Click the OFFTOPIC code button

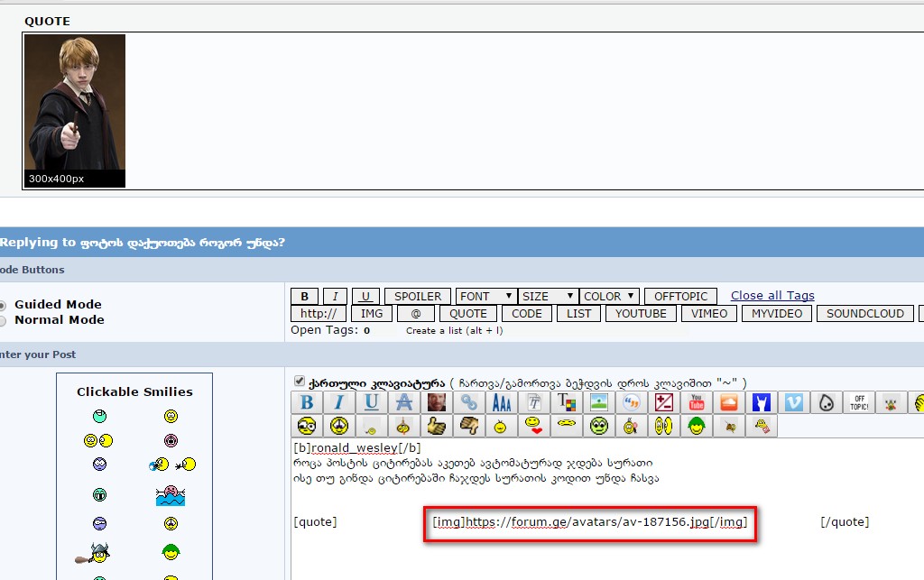click(x=680, y=296)
